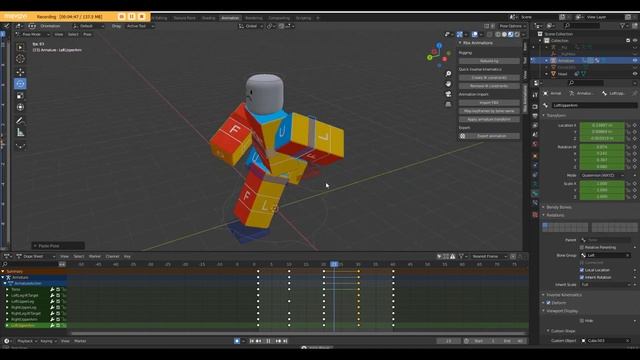
Task: Click the Rebuild rig button
Action: (x=489, y=61)
